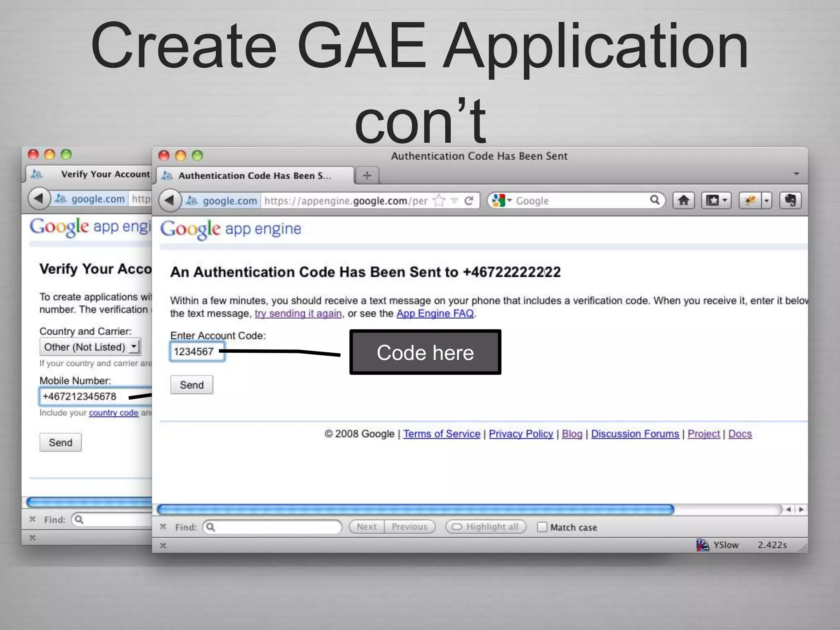Close the Verify Your Account window

33,154
